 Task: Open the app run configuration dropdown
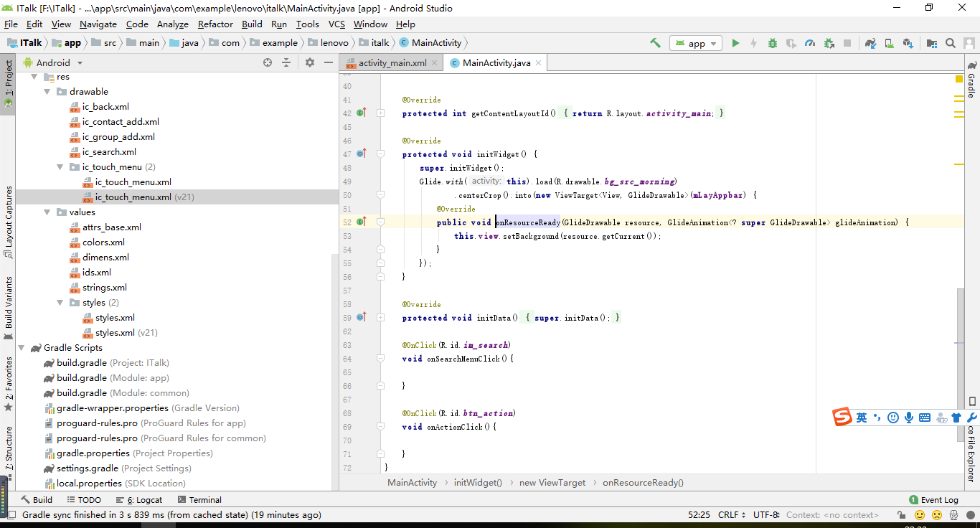tap(695, 43)
